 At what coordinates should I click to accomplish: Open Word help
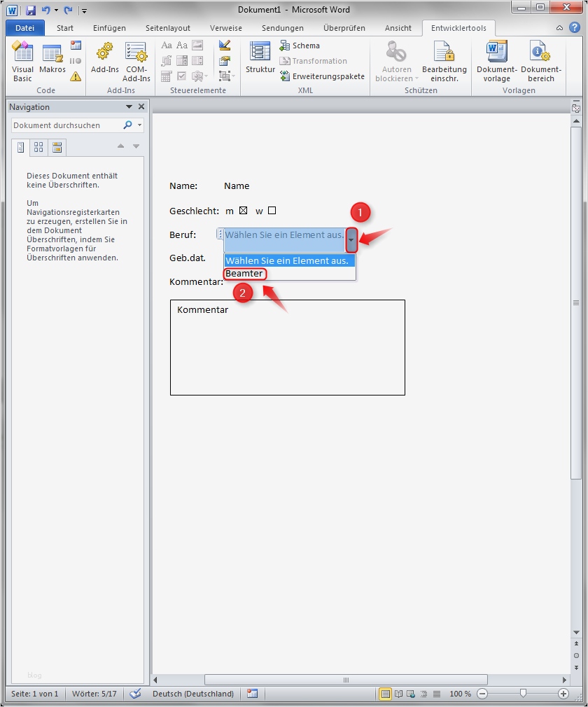(575, 27)
